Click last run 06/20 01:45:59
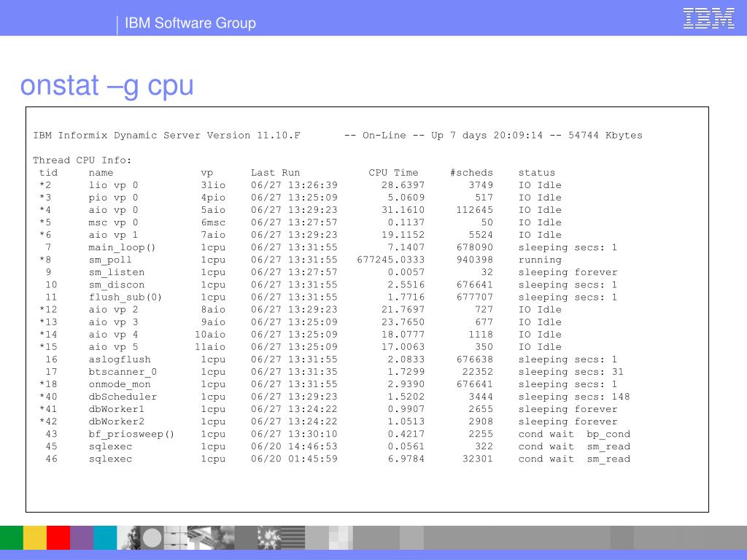Screen dimensions: 747x560 [294, 459]
